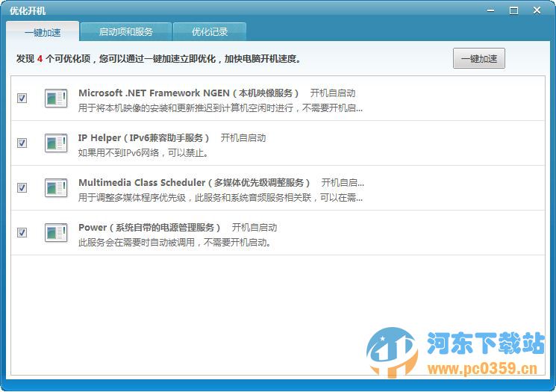
Task: Select Multimedia Class Scheduler title text
Action: coord(194,182)
